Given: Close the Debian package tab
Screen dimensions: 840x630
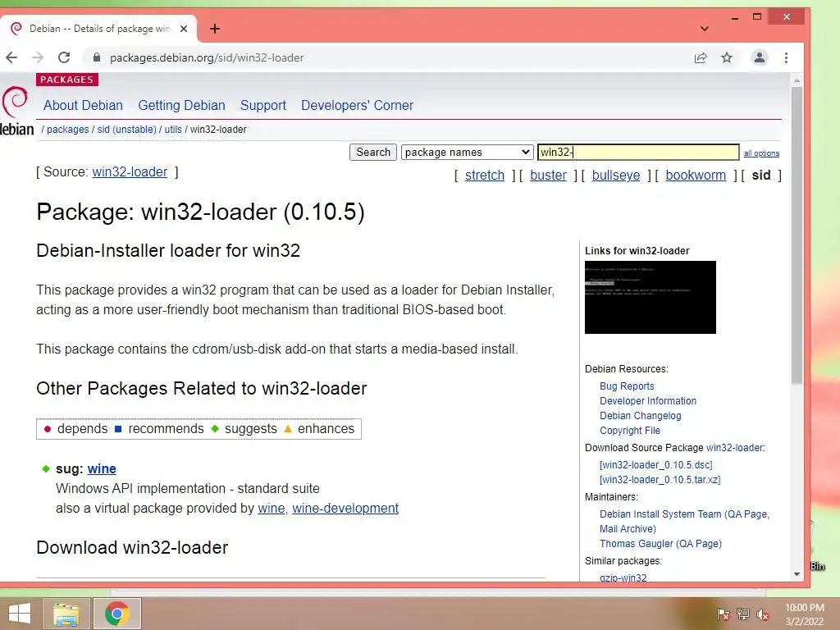Looking at the screenshot, I should (184, 29).
